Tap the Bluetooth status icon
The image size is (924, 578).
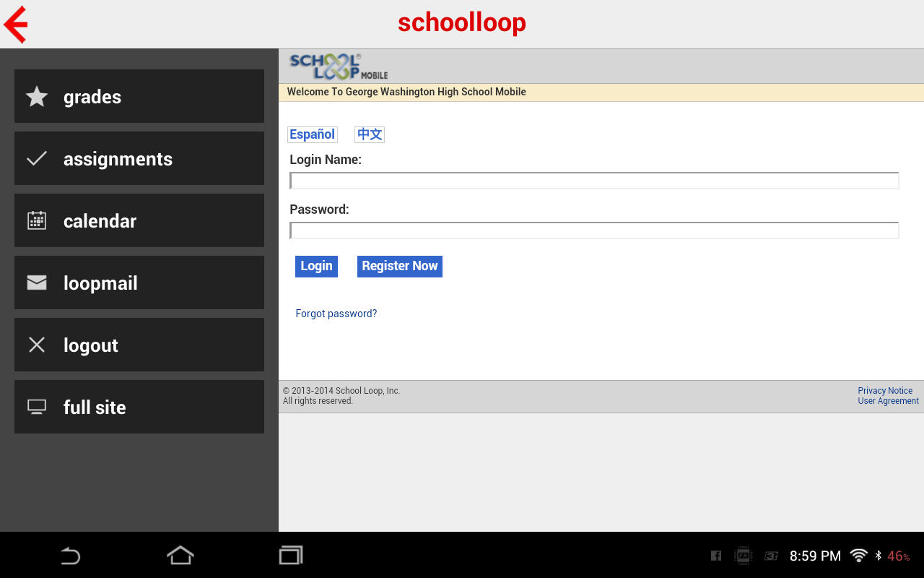pos(879,556)
